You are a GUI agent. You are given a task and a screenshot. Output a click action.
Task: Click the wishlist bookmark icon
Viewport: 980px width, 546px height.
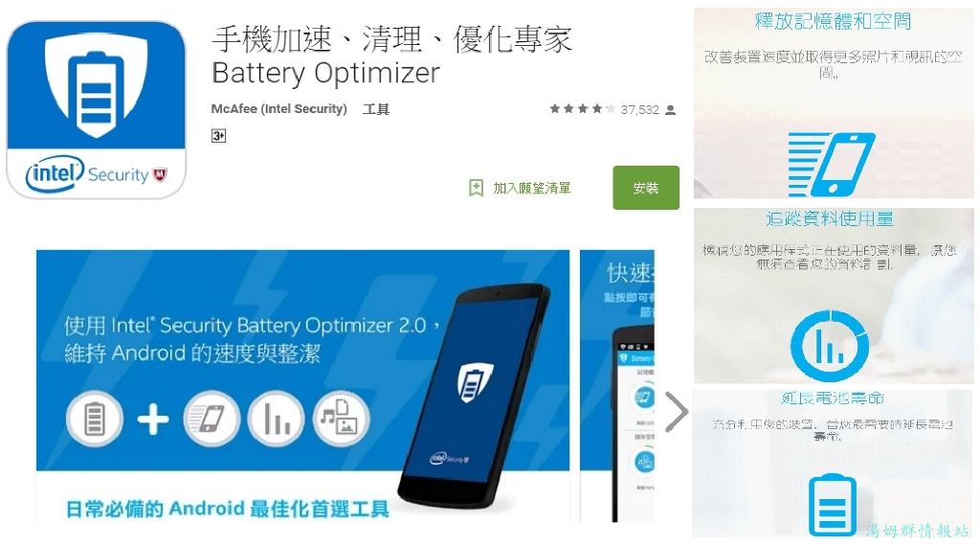[477, 188]
